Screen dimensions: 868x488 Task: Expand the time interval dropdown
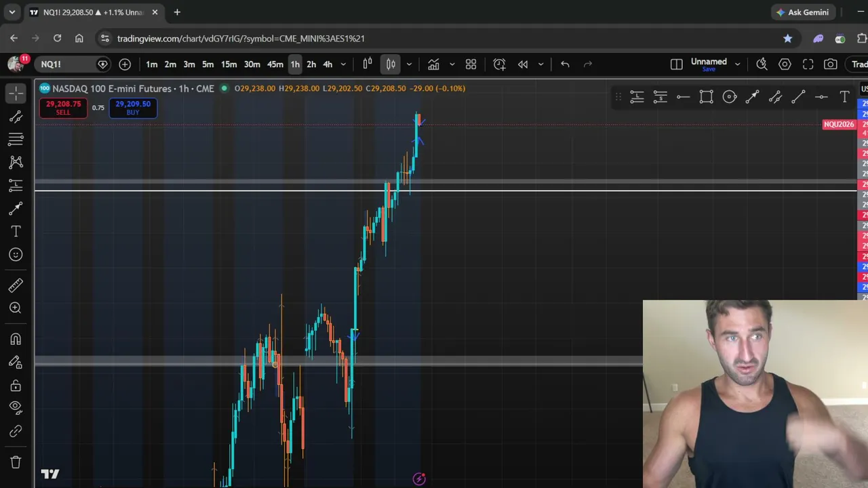(x=343, y=64)
